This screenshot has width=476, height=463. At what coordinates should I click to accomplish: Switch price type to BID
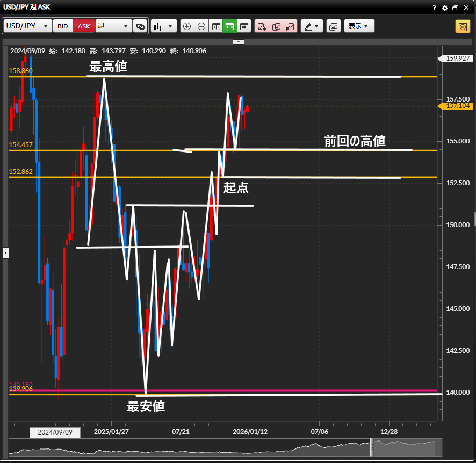(63, 26)
